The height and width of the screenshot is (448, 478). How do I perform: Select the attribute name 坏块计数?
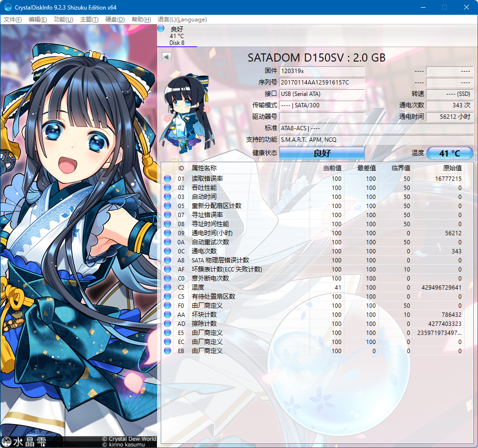click(x=204, y=314)
